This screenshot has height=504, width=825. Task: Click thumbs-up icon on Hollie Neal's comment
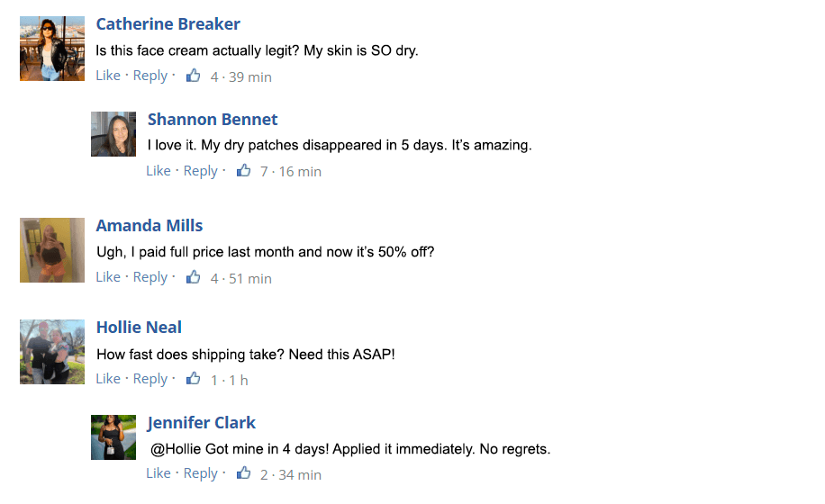pyautogui.click(x=193, y=378)
